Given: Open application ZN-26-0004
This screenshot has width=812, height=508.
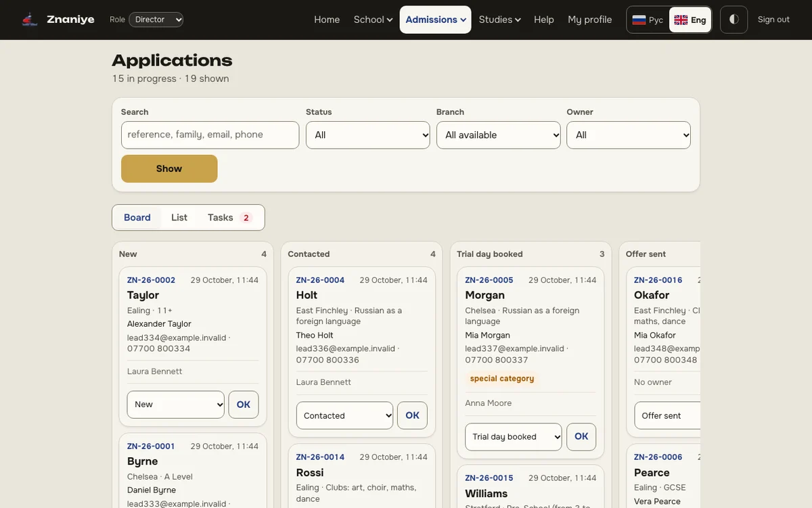Looking at the screenshot, I should pyautogui.click(x=320, y=280).
